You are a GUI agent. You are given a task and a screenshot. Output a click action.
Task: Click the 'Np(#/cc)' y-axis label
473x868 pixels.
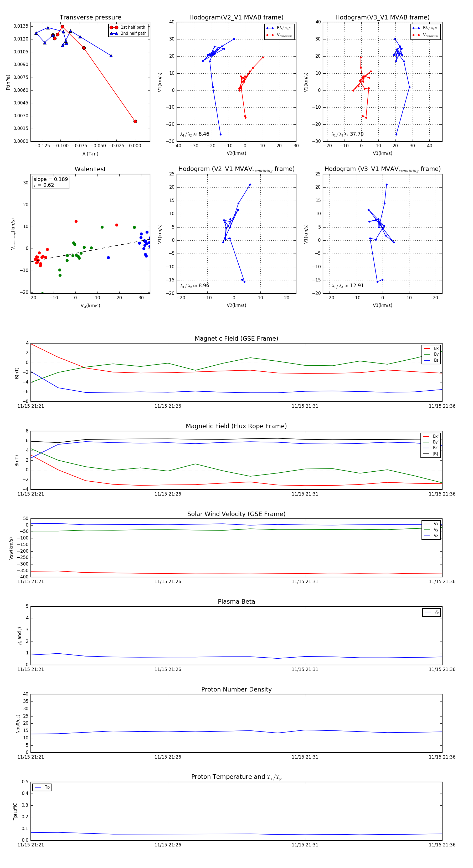click(x=18, y=724)
